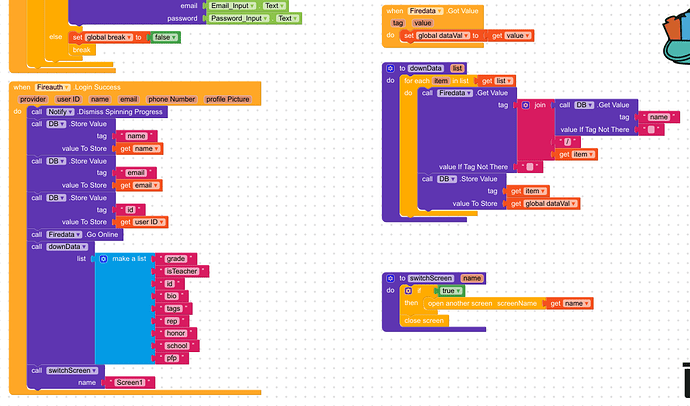Open the make a list mutator gear
Image resolution: width=690 pixels, height=406 pixels.
[x=103, y=259]
